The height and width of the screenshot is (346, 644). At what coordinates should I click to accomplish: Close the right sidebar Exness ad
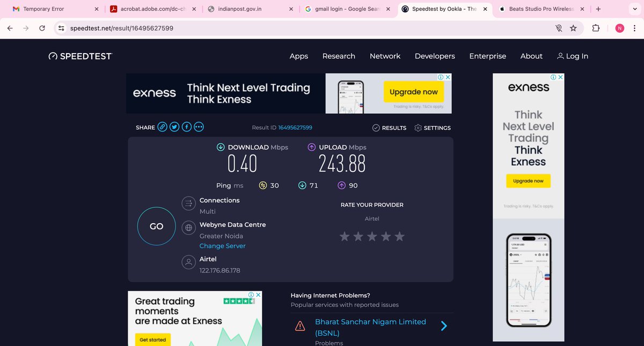click(x=561, y=77)
